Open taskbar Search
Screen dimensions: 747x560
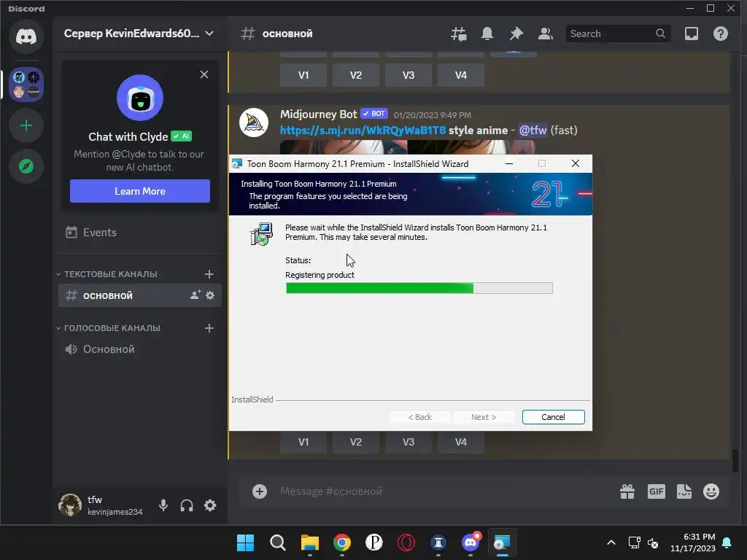click(277, 542)
